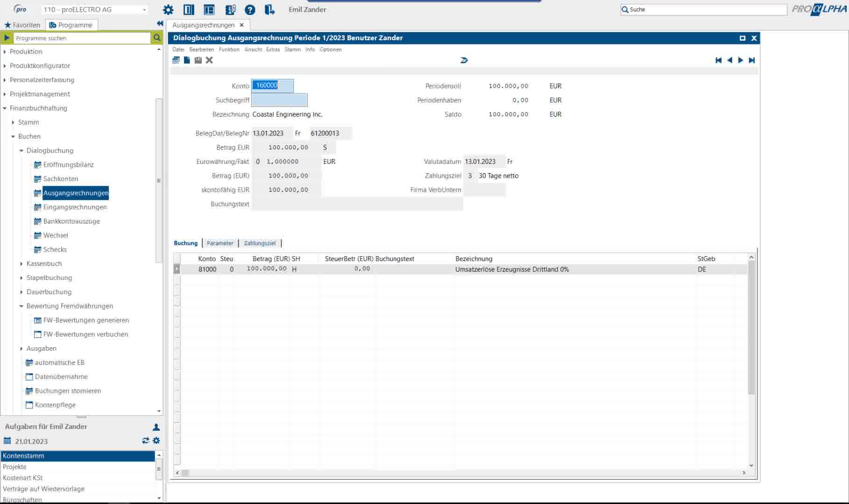Collapse the Dialogbuchung node
This screenshot has width=849, height=504.
pos(21,151)
